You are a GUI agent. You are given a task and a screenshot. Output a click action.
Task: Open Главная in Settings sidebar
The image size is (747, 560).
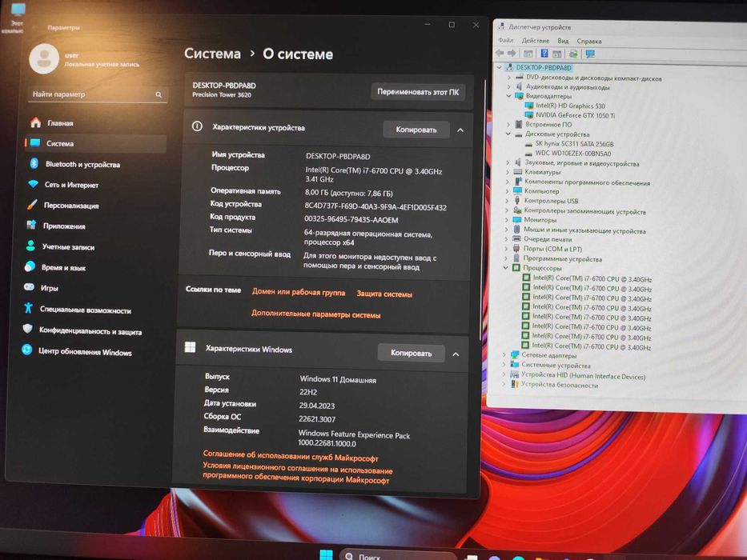(x=59, y=123)
